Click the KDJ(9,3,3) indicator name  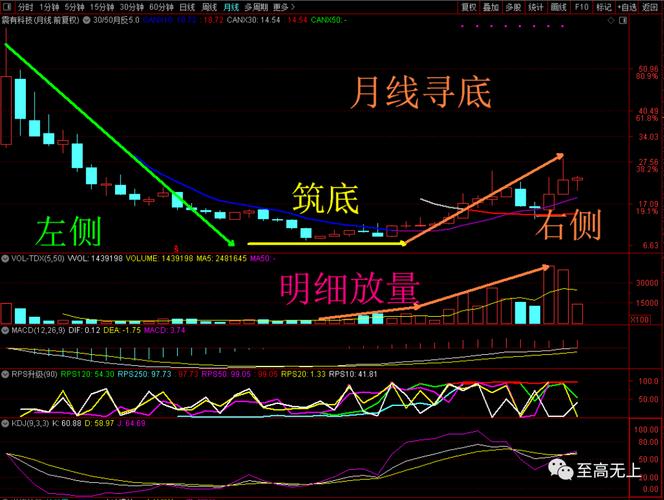click(x=30, y=423)
